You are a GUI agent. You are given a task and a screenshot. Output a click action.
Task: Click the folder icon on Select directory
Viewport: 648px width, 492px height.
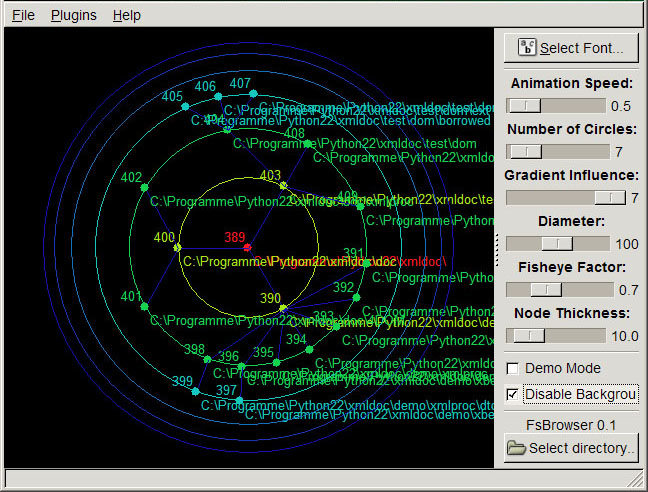[x=516, y=448]
